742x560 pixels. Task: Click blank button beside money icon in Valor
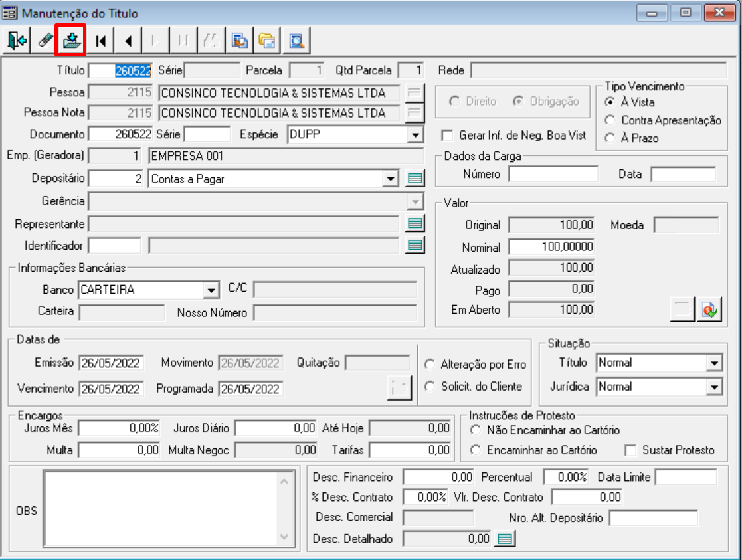[x=682, y=310]
